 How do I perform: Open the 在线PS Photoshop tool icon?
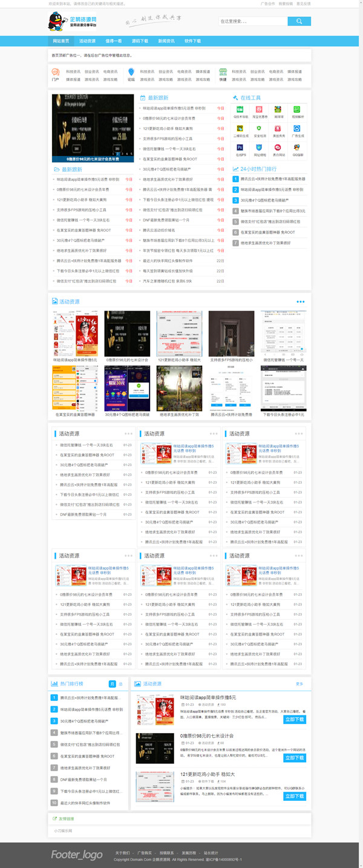[240, 148]
